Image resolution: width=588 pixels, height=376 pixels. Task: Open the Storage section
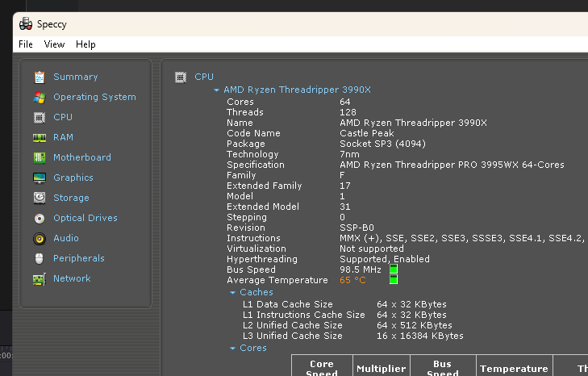point(71,198)
